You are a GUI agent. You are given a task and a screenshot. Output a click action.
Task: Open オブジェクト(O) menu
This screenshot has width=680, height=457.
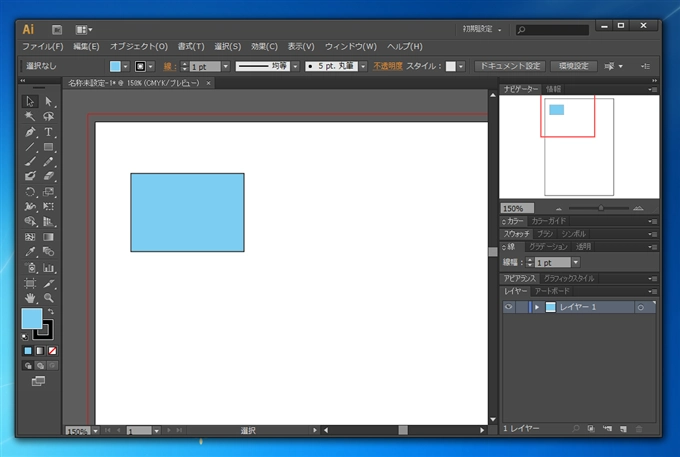tap(138, 46)
